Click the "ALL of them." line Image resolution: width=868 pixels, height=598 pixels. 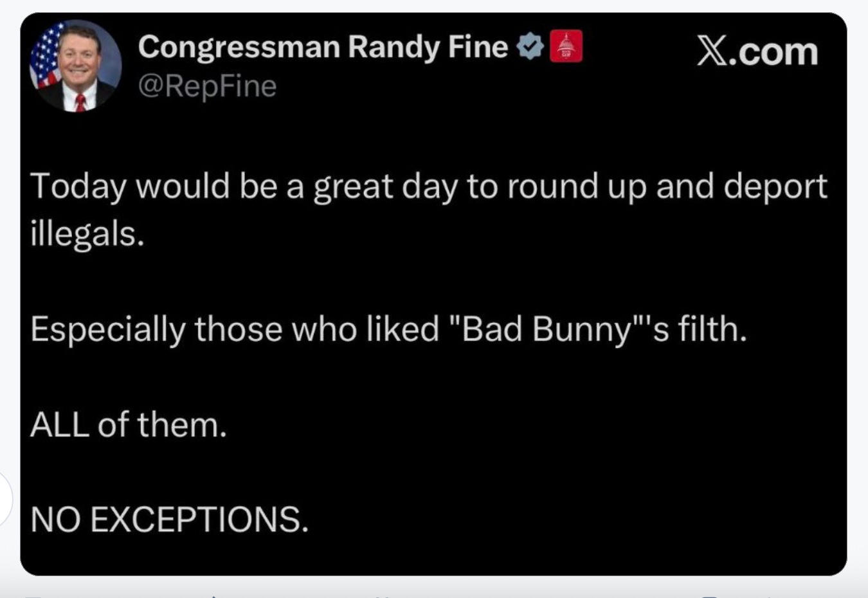[128, 425]
